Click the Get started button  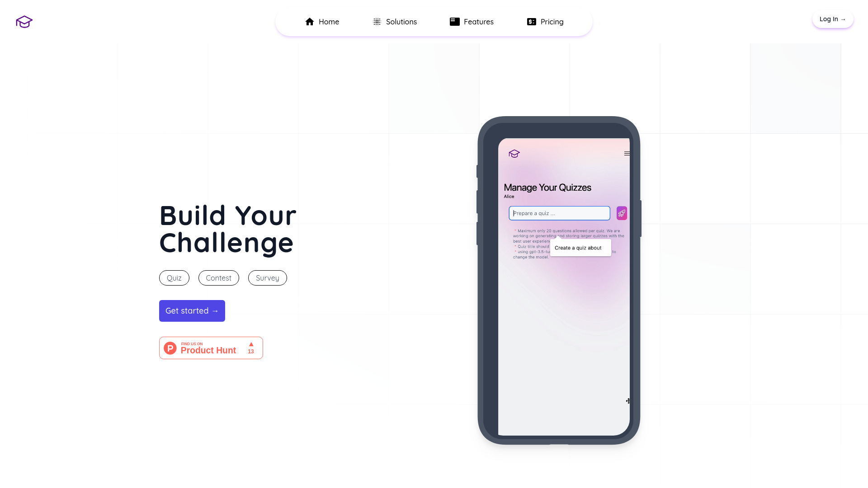(x=192, y=310)
